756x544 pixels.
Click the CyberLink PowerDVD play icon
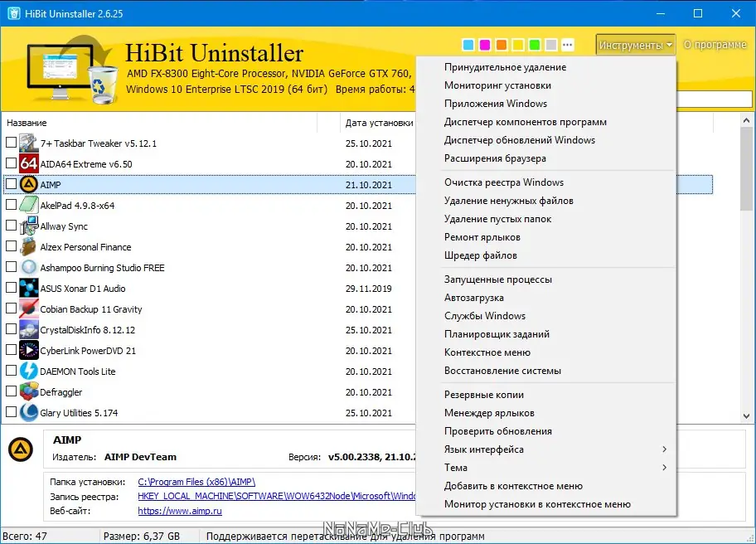pos(28,350)
